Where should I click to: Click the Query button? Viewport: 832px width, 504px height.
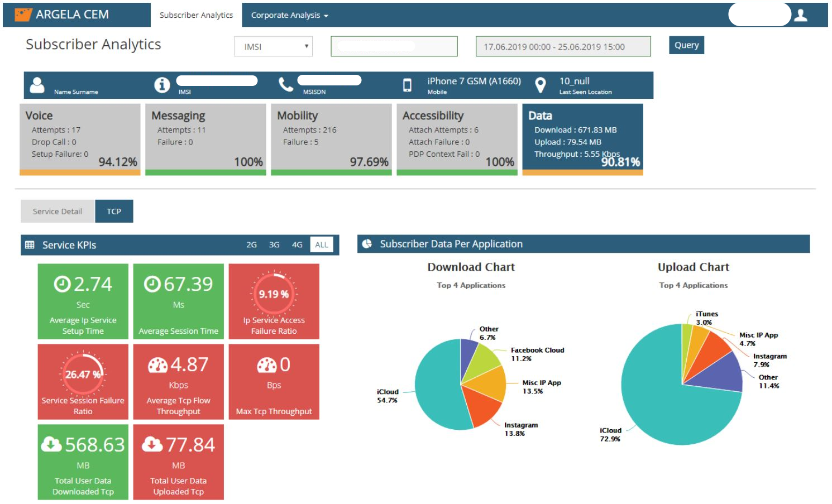686,45
